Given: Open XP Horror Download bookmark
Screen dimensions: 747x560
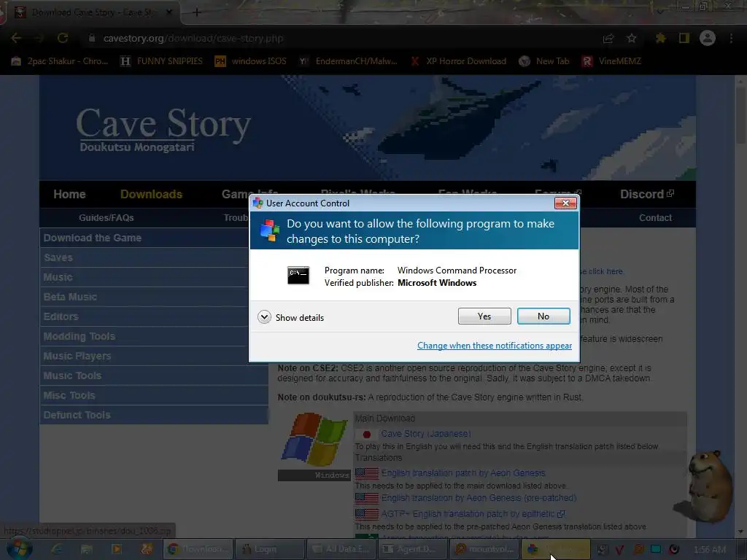Looking at the screenshot, I should click(x=458, y=61).
